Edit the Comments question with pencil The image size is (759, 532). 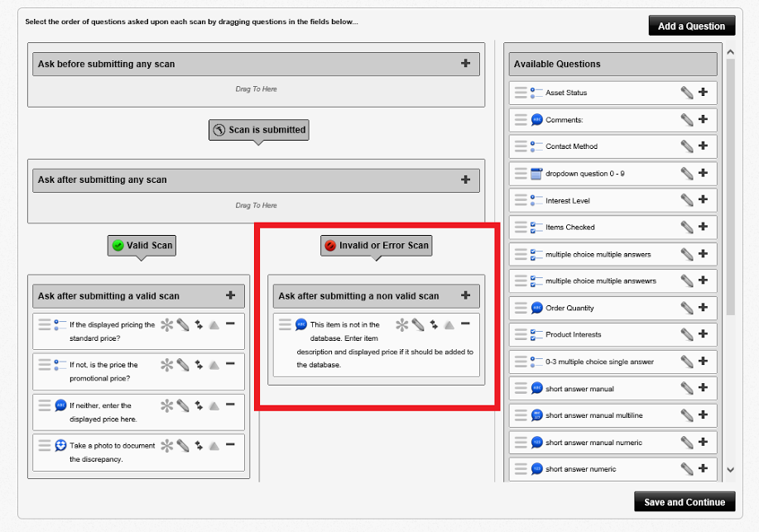[x=687, y=119]
